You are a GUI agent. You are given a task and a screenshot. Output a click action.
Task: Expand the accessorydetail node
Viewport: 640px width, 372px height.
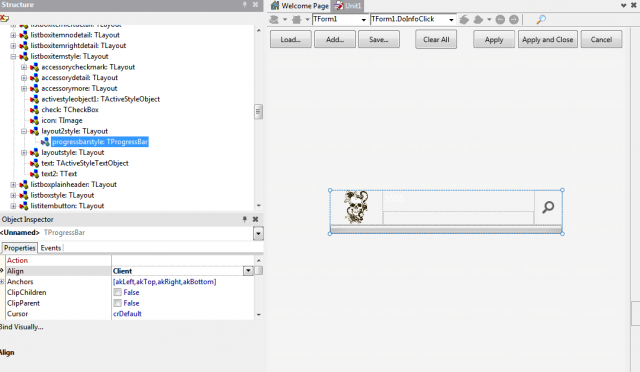tap(24, 78)
